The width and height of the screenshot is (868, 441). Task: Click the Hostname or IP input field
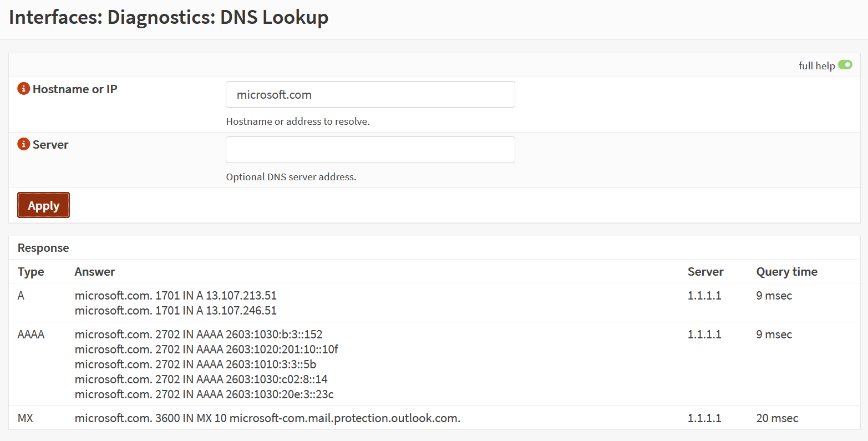370,95
